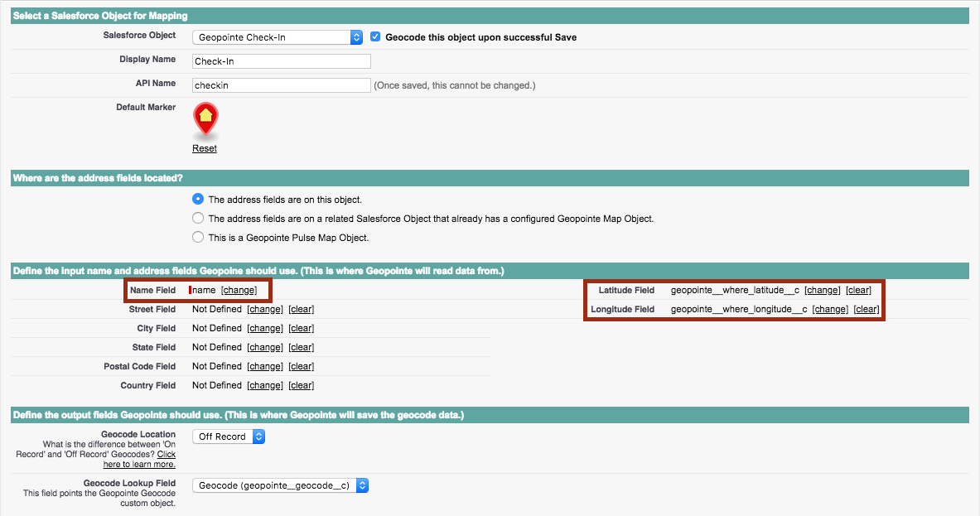Image resolution: width=980 pixels, height=516 pixels.
Task: Change the City Field mapping
Action: (x=265, y=329)
